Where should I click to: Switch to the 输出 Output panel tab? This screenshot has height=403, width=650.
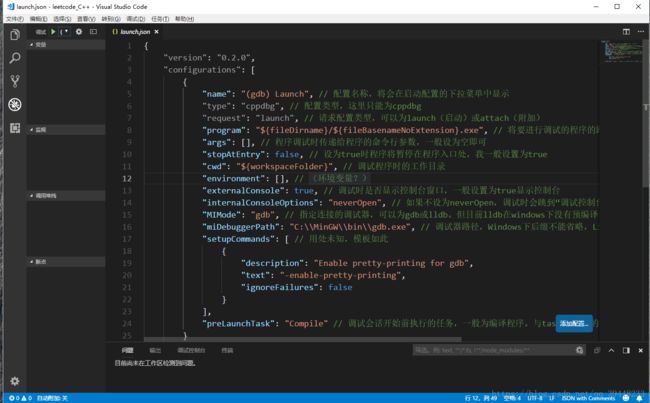(x=155, y=350)
